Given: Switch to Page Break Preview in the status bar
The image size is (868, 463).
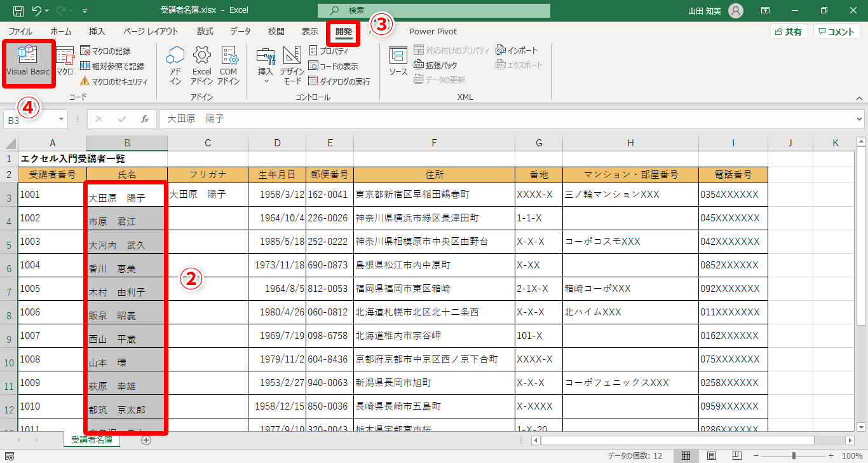Looking at the screenshot, I should coord(738,456).
